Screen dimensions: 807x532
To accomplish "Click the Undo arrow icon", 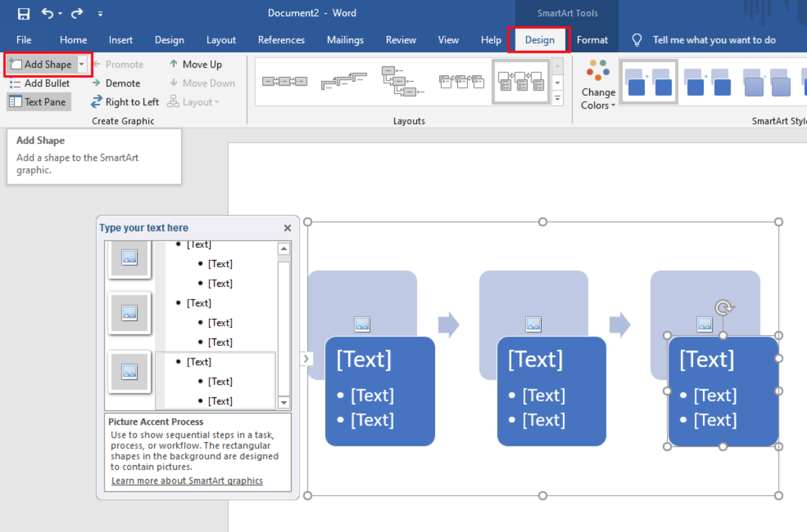I will pos(48,13).
